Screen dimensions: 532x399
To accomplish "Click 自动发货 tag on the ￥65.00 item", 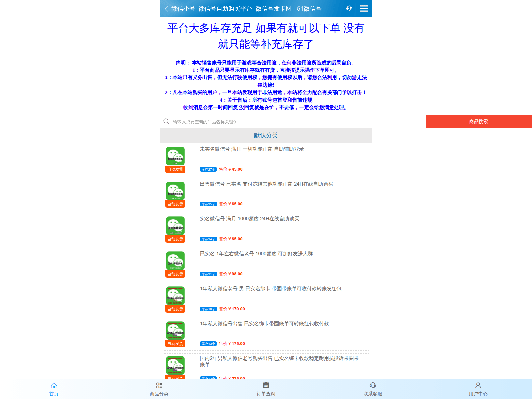I will pos(175,204).
